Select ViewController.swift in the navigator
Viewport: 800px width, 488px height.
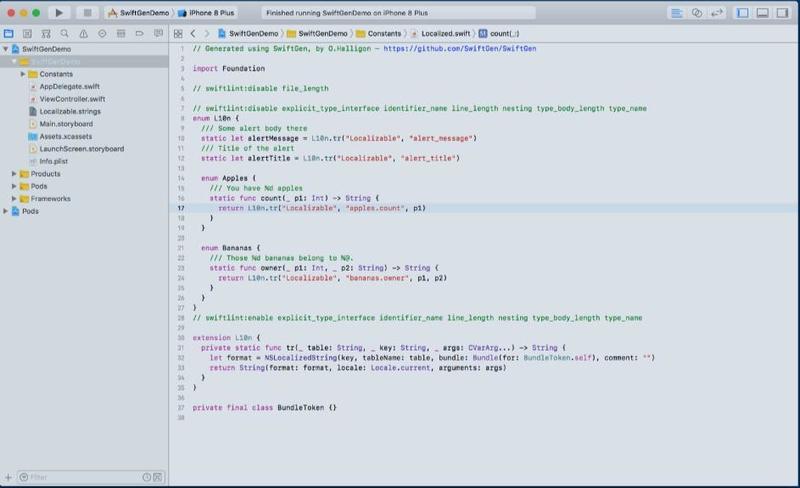click(71, 99)
